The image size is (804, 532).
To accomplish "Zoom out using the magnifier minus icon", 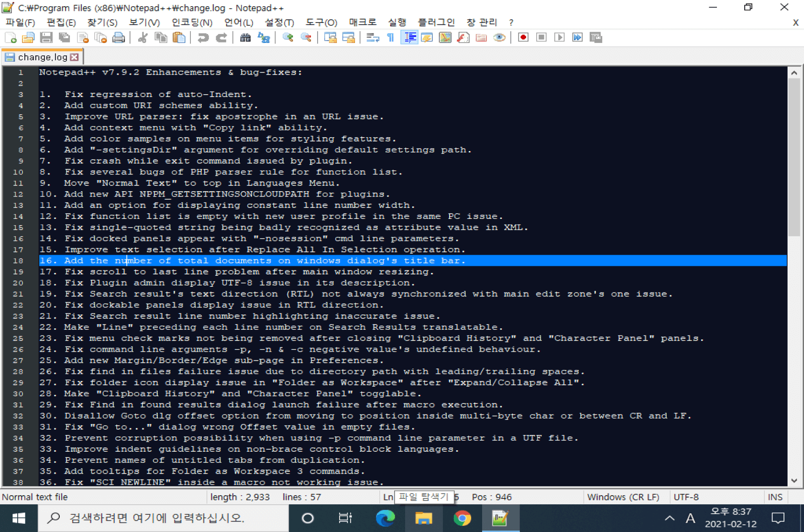I will click(x=306, y=38).
